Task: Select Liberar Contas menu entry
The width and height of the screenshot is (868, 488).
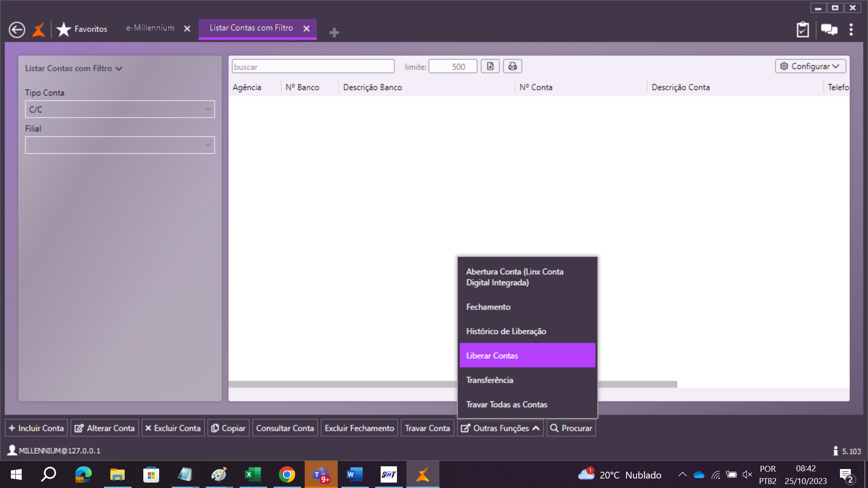Action: pyautogui.click(x=527, y=356)
